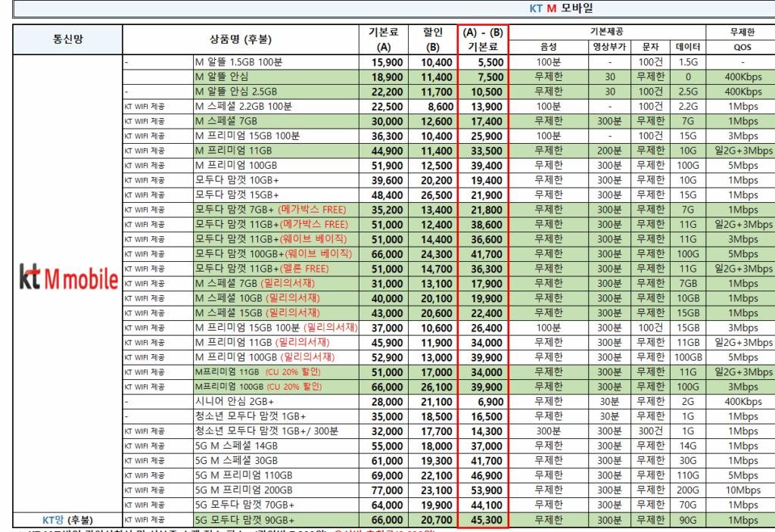Click the final fee '21,800'

(x=487, y=210)
